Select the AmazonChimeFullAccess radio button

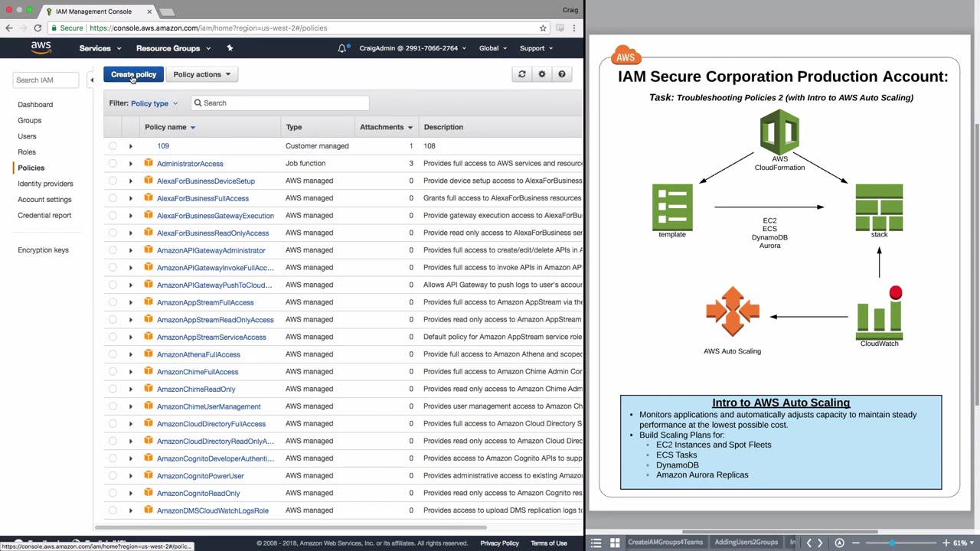pos(113,372)
